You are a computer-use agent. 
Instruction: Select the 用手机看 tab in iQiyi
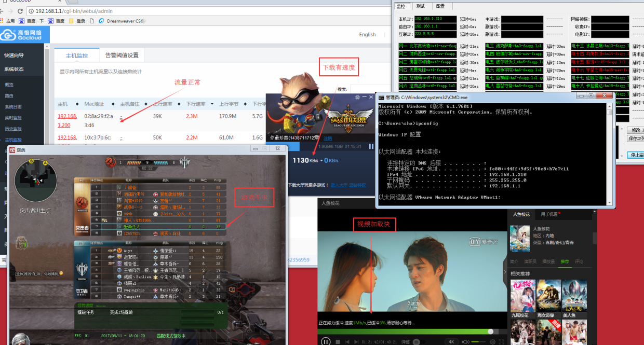click(x=551, y=214)
